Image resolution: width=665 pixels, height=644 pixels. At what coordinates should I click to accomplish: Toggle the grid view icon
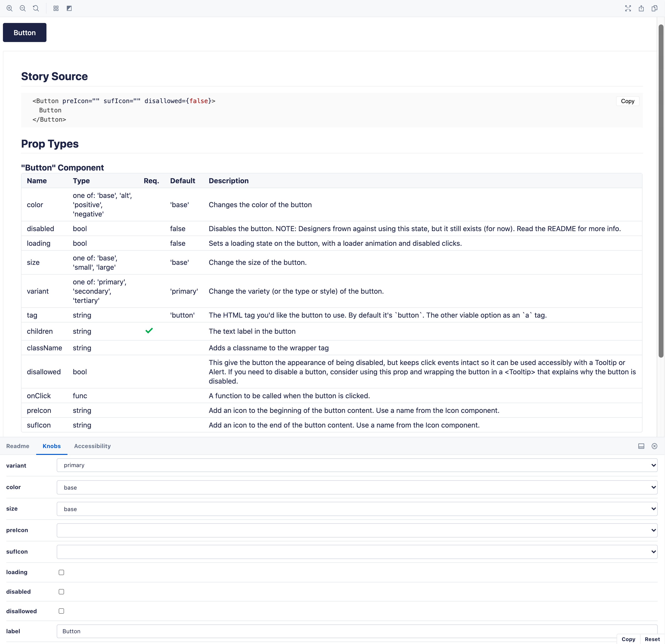[x=56, y=9]
